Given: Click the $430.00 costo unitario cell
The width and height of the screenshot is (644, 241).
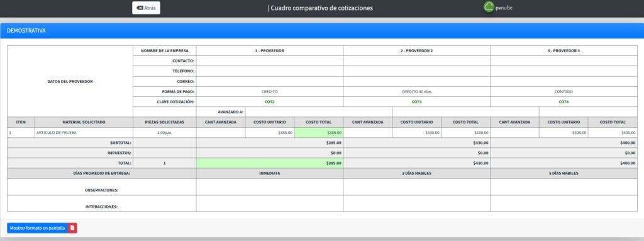Looking at the screenshot, I should (x=417, y=132).
